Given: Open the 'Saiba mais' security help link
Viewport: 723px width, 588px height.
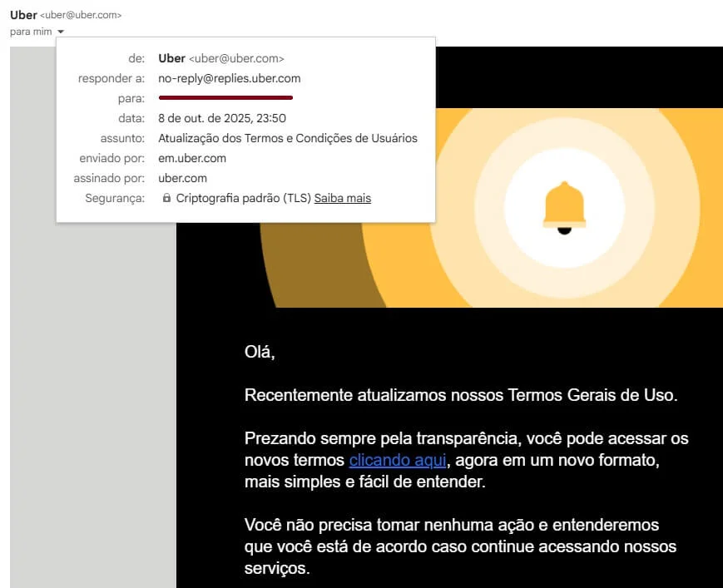Looking at the screenshot, I should coord(342,198).
